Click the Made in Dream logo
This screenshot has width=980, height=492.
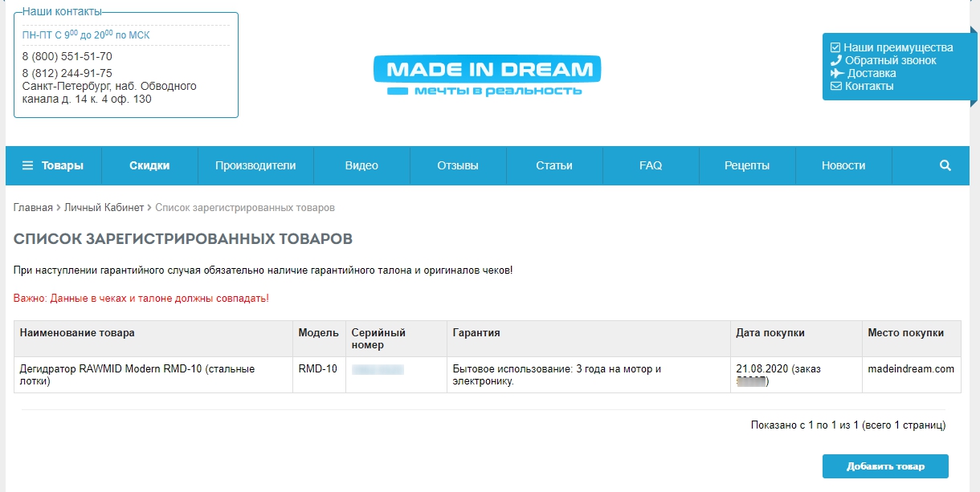(487, 76)
